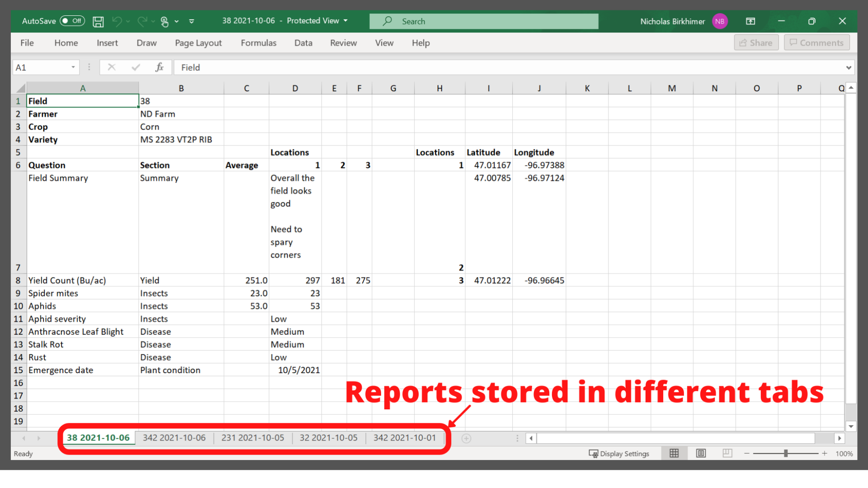Open the Formulas tab
This screenshot has height=488, width=868.
coord(259,43)
